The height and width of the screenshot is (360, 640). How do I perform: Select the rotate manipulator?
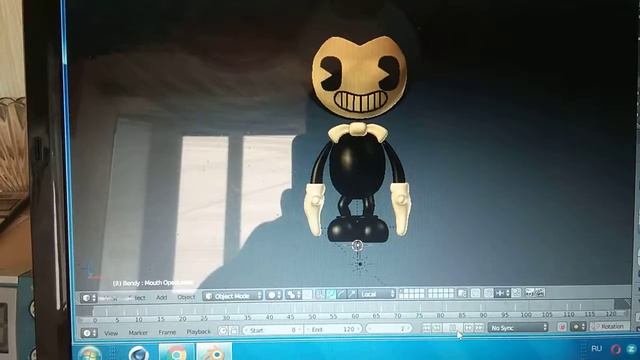[341, 294]
